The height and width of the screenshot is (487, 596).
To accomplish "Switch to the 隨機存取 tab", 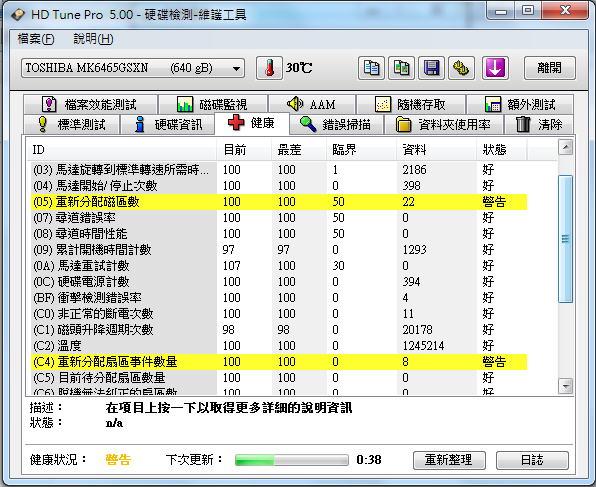I will coord(411,104).
